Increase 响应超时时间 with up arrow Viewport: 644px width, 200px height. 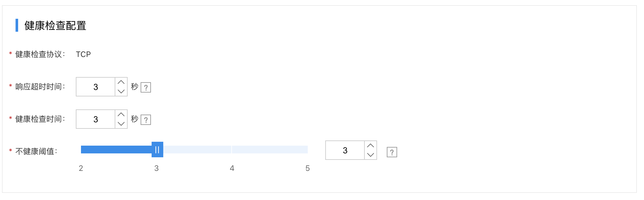(x=121, y=82)
